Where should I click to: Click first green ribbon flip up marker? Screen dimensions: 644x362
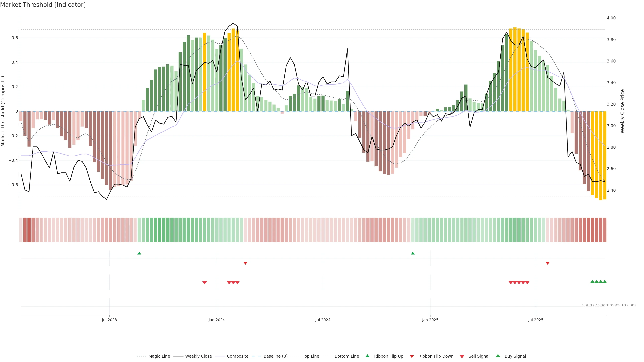click(139, 253)
